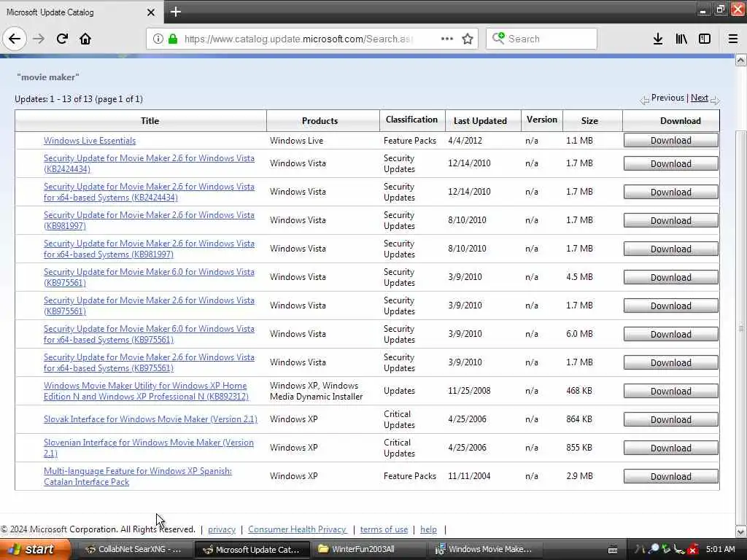Click the search engine magnifier icon
747x560 pixels.
(498, 38)
